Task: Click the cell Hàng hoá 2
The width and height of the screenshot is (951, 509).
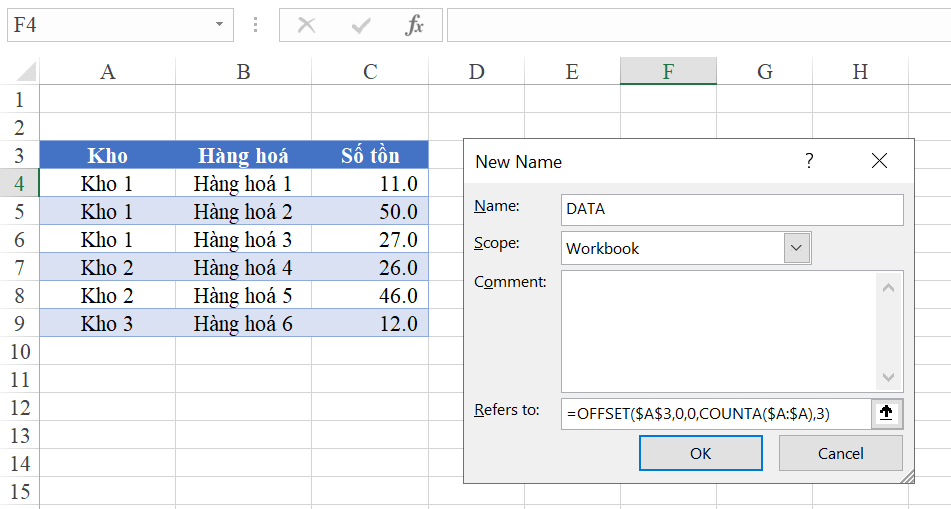Action: pos(243,211)
